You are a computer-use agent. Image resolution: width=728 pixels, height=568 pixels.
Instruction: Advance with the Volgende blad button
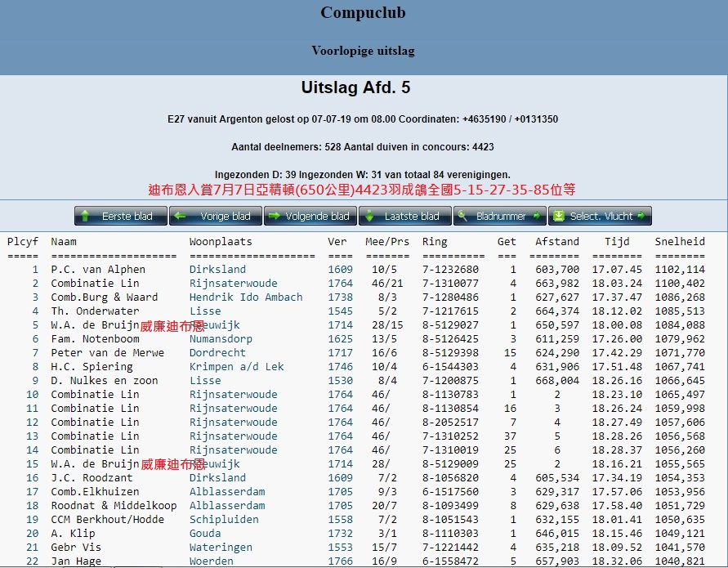coord(310,216)
